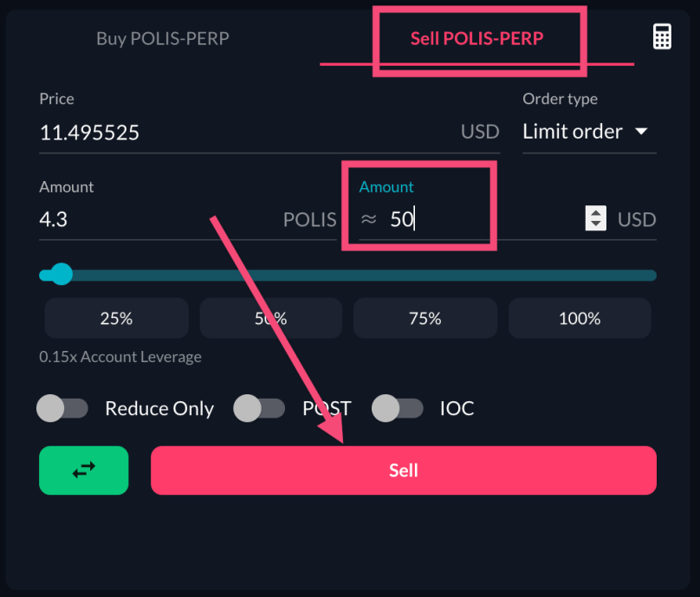
Task: Click the Order type dropdown caret
Action: coord(641,132)
